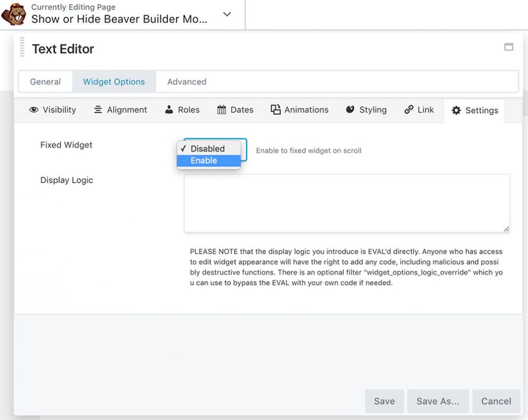Open the Styling options tab

[x=366, y=110]
